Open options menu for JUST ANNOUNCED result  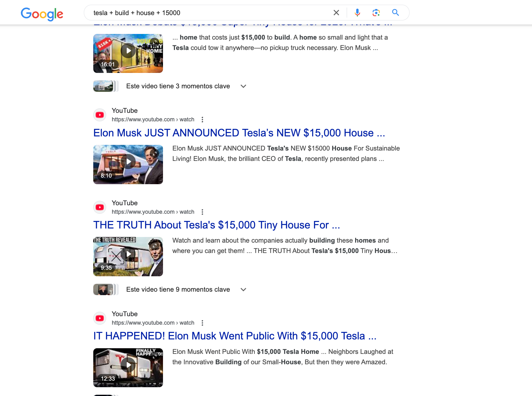[x=202, y=119]
